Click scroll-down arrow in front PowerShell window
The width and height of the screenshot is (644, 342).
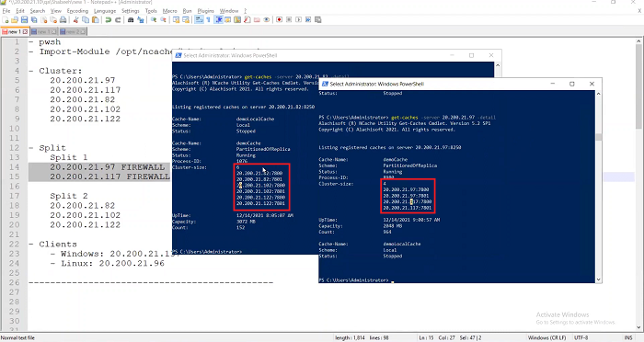[x=598, y=279]
